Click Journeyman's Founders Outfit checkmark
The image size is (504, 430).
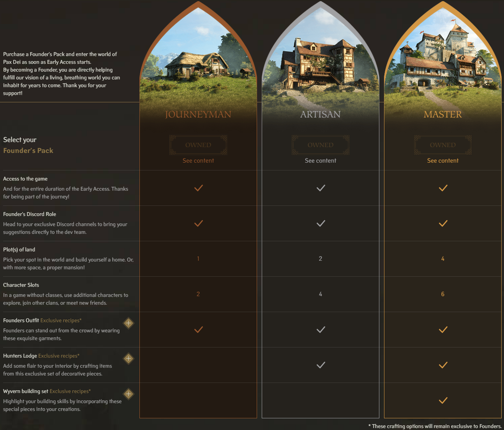point(198,330)
